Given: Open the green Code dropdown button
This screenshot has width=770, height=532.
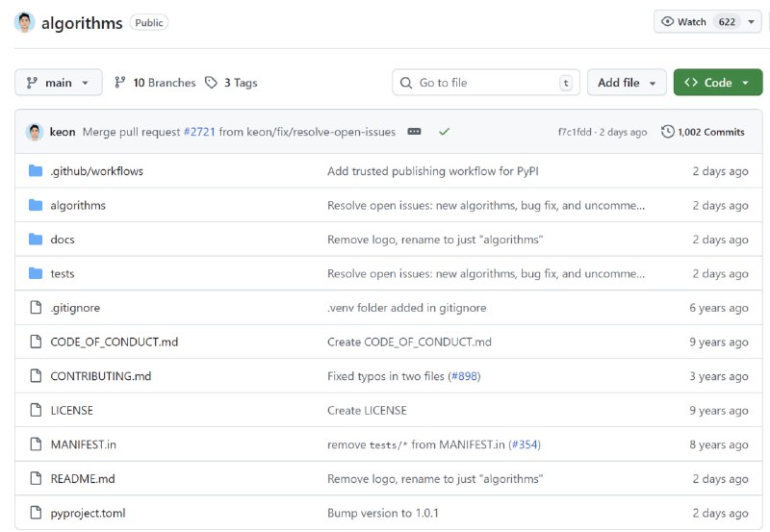Looking at the screenshot, I should (x=717, y=83).
